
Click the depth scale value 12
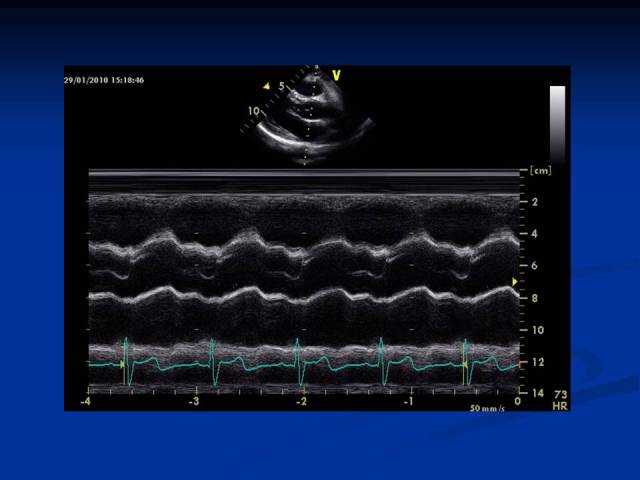pyautogui.click(x=538, y=362)
